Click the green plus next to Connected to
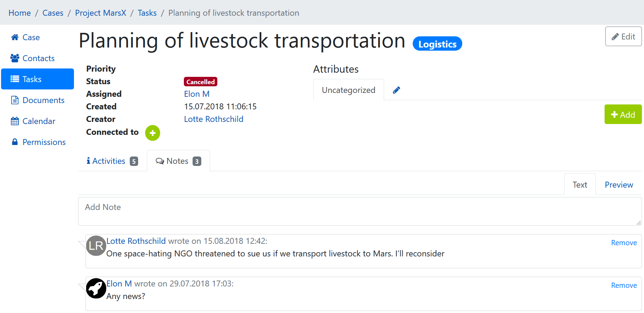 pos(152,133)
